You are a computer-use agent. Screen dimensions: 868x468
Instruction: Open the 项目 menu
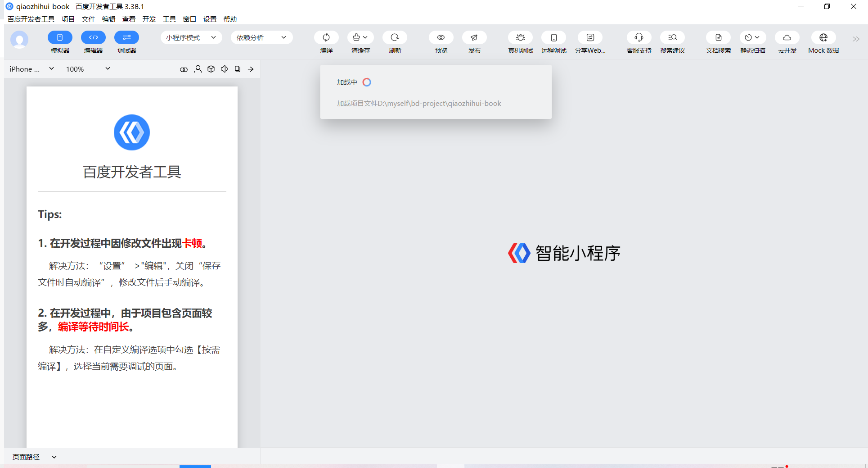coord(68,19)
